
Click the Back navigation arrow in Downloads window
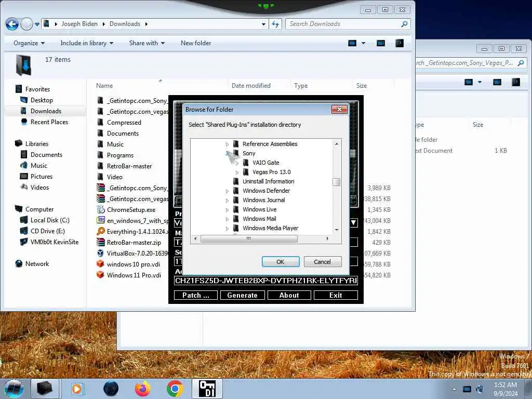coord(12,24)
